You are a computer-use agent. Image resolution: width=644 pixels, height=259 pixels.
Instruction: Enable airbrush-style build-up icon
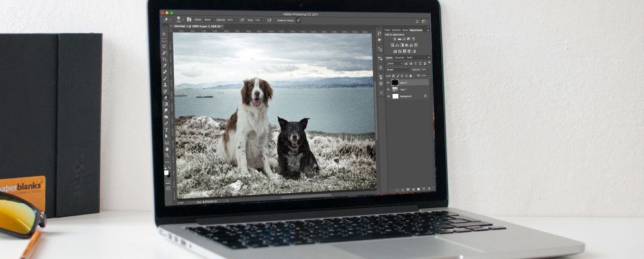pos(270,20)
